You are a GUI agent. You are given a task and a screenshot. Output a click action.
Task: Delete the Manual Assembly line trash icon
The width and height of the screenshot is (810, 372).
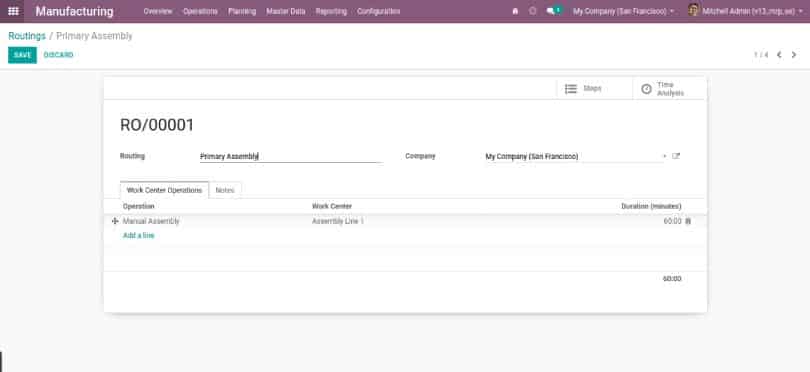688,221
